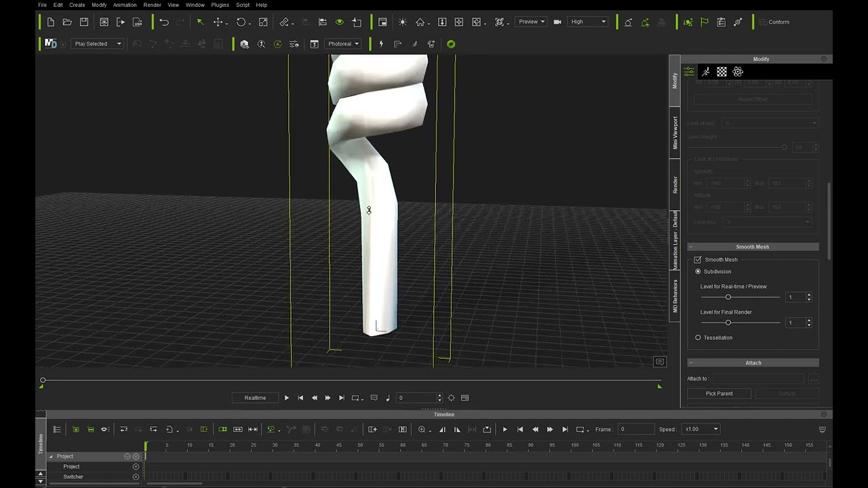868x488 pixels.
Task: Close the Timeline panel with its X
Action: 824,414
